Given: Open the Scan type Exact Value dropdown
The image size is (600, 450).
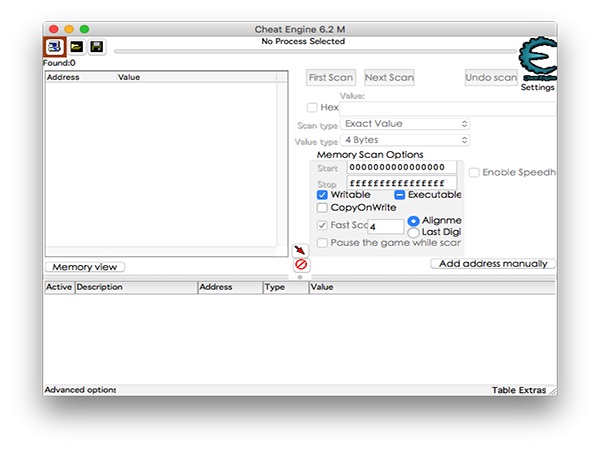Looking at the screenshot, I should pos(405,124).
